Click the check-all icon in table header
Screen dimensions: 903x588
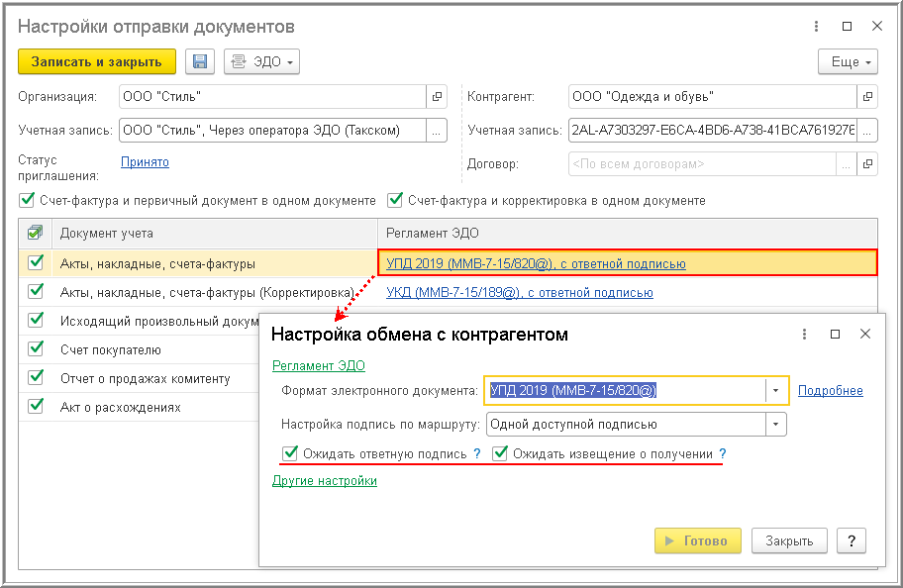tap(36, 233)
